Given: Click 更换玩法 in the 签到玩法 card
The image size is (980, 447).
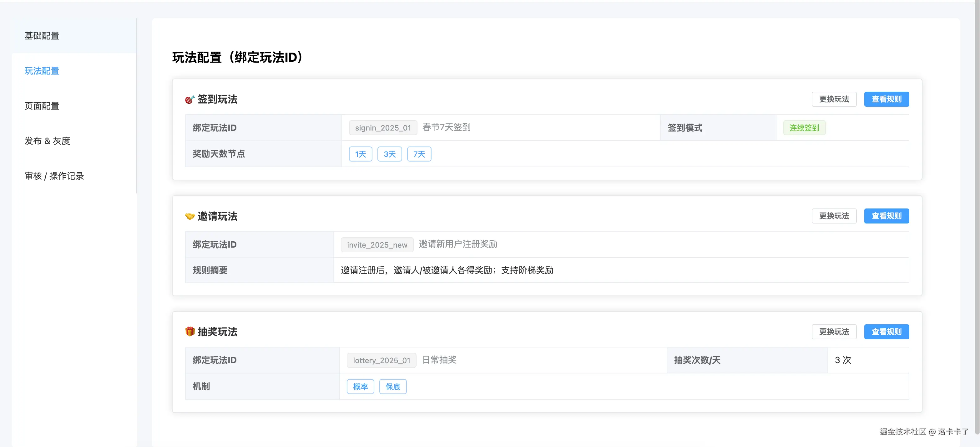Looking at the screenshot, I should 834,99.
